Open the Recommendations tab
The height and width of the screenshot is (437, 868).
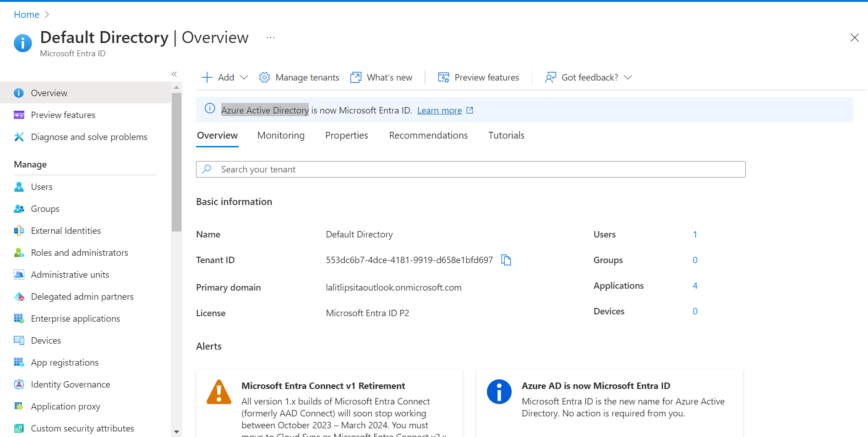(x=428, y=135)
